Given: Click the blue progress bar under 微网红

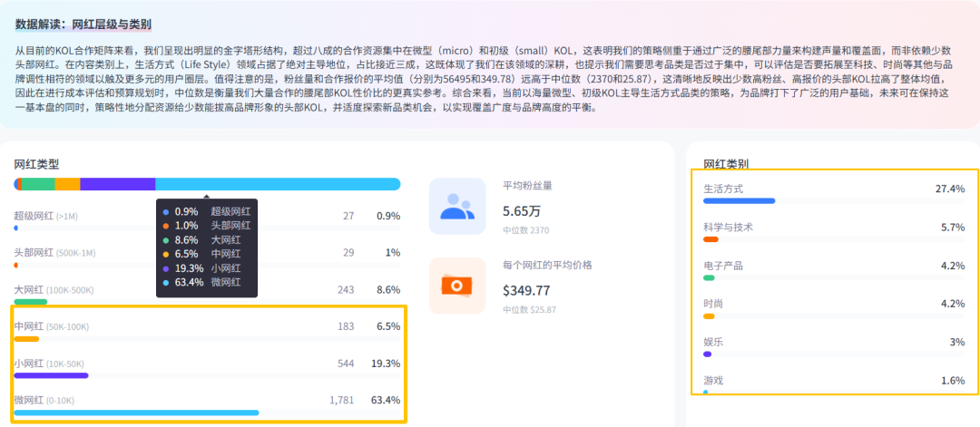Looking at the screenshot, I should tap(136, 412).
